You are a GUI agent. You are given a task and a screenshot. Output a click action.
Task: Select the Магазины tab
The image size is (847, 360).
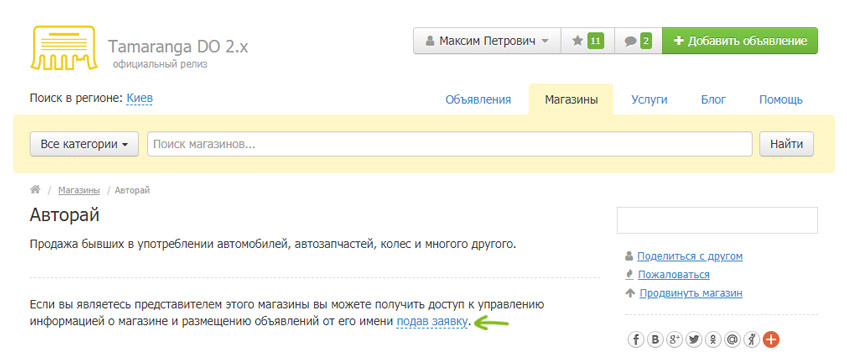point(571,99)
